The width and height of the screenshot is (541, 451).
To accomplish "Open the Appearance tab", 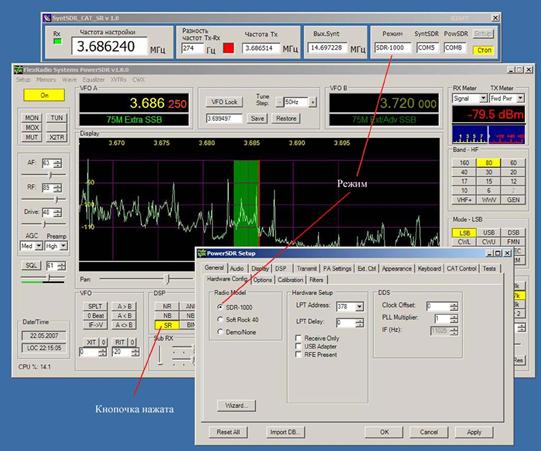I will pos(396,268).
